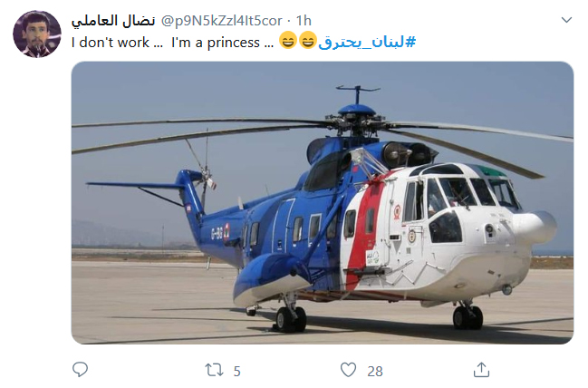Open the share tweet upload icon
This screenshot has height=388, width=588.
coord(481,369)
